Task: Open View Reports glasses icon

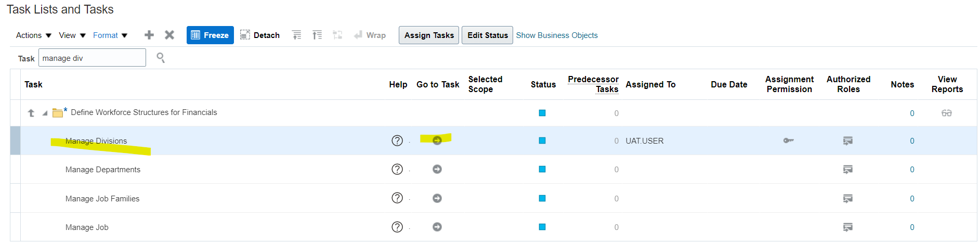Action: click(x=947, y=113)
